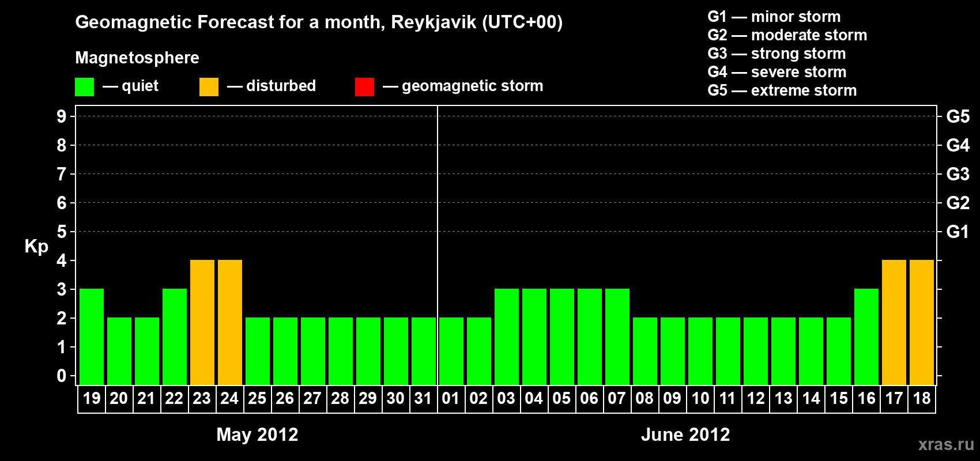Select the June 12 green bar
980x461 pixels.
click(756, 352)
